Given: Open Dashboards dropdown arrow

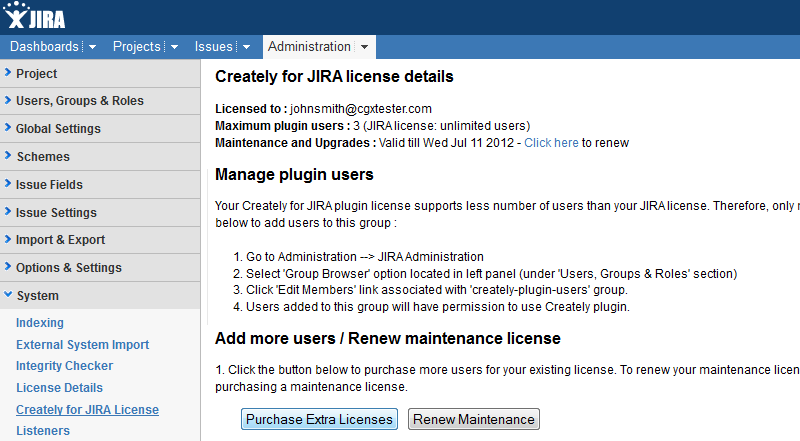Looking at the screenshot, I should (92, 47).
